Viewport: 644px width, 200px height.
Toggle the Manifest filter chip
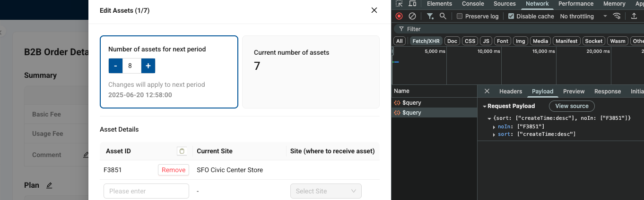pyautogui.click(x=566, y=41)
